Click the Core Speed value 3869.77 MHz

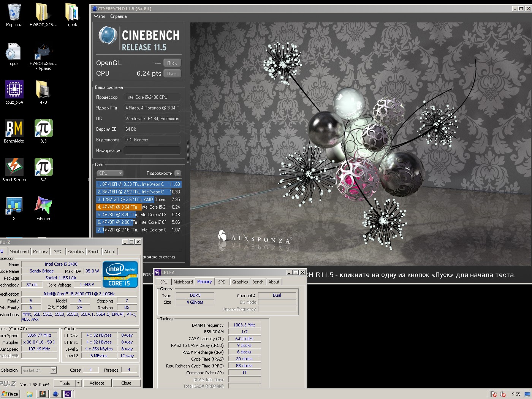click(39, 335)
